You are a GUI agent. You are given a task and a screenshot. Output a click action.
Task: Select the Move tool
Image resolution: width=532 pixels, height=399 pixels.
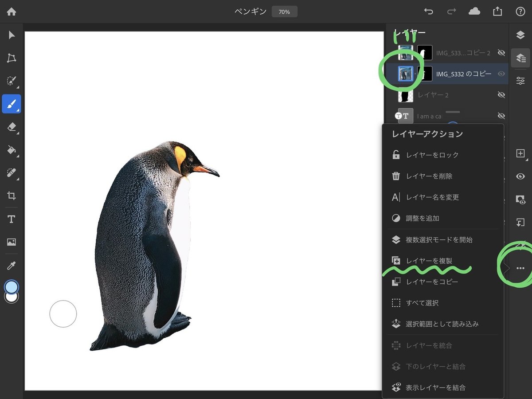point(11,34)
